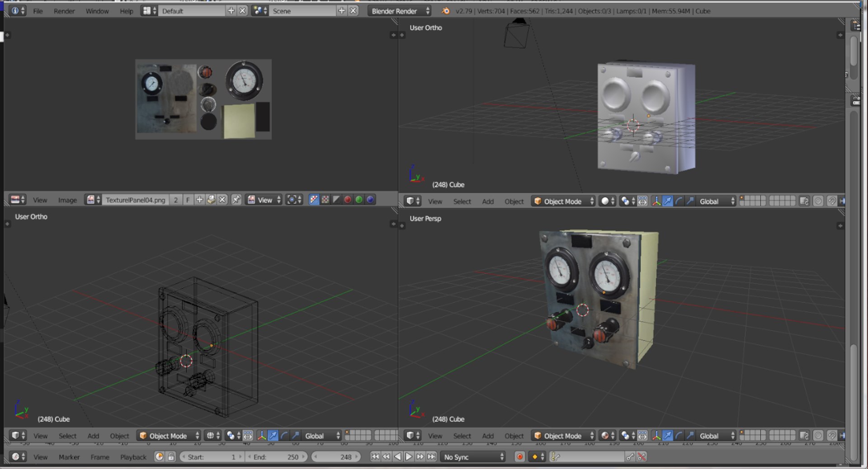Show green channel in image editor
The width and height of the screenshot is (868, 469).
coord(359,200)
